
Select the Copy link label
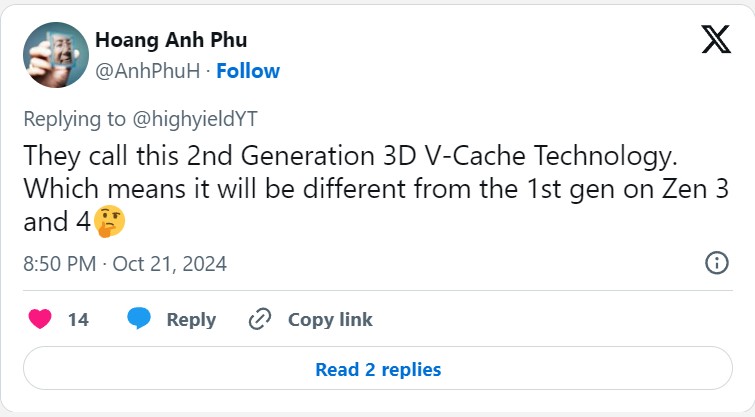[x=330, y=320]
